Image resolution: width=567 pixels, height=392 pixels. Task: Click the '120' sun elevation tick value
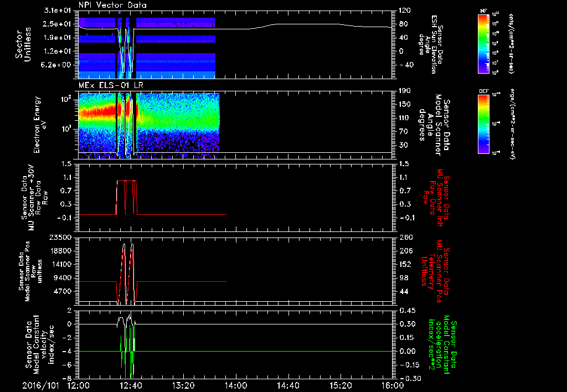click(405, 11)
